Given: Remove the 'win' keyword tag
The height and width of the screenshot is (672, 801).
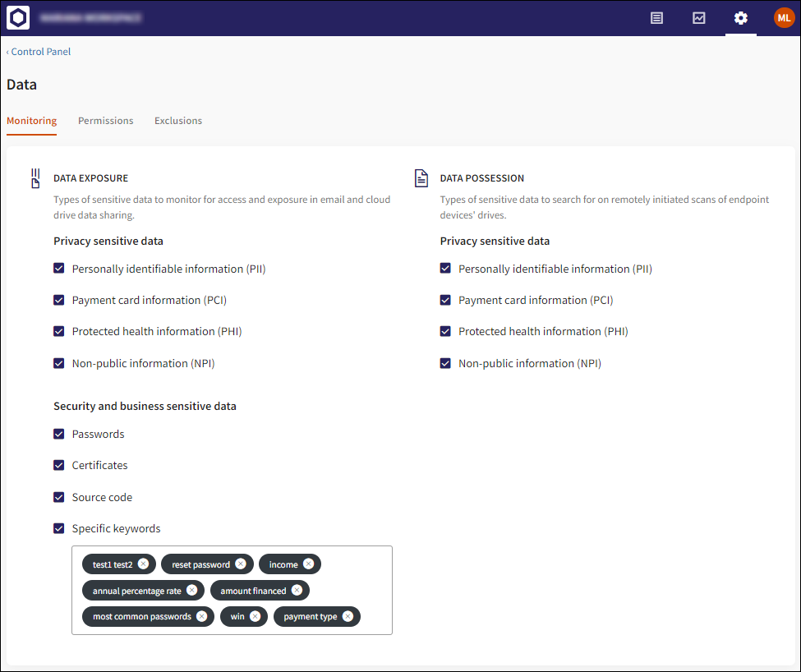Looking at the screenshot, I should tap(255, 616).
